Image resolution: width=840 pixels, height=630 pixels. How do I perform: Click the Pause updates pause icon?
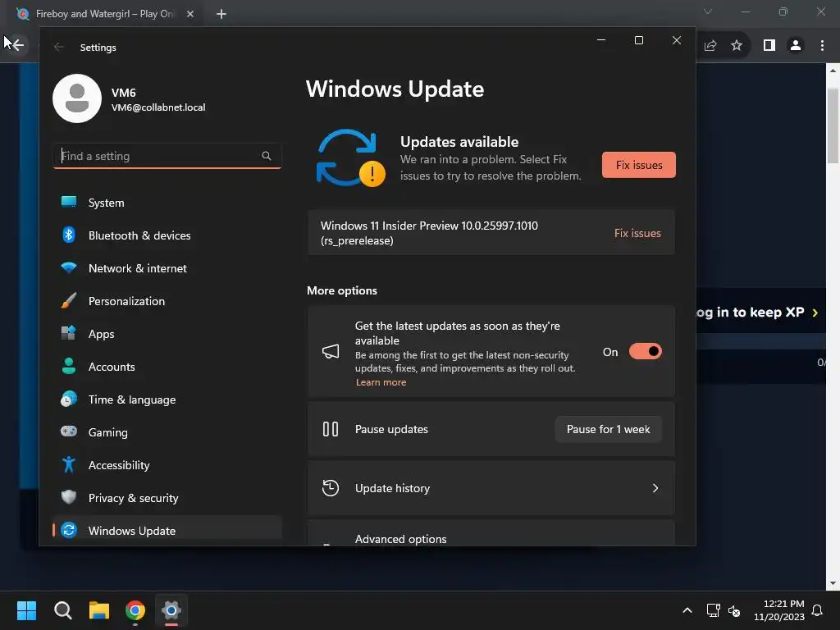(331, 429)
